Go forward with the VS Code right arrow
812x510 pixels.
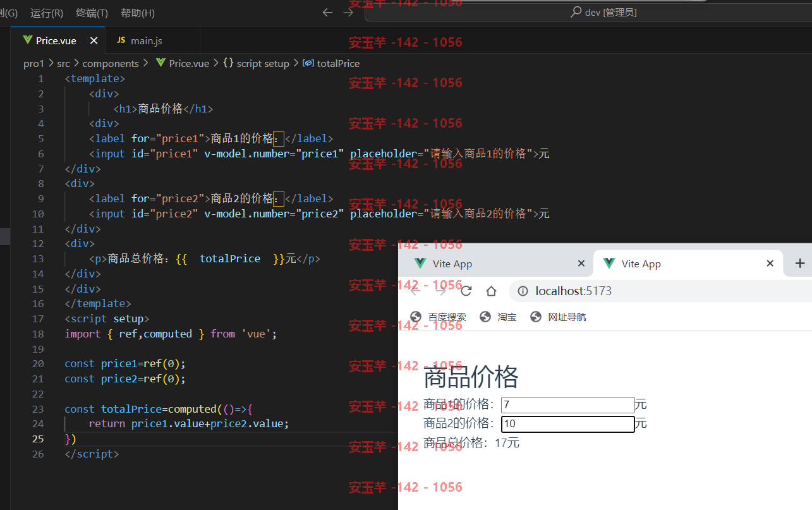click(x=348, y=12)
